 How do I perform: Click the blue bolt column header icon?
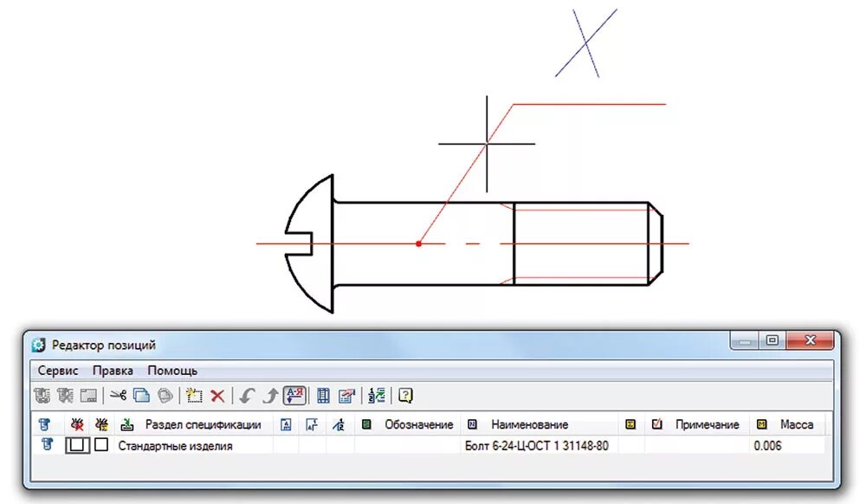coord(45,424)
